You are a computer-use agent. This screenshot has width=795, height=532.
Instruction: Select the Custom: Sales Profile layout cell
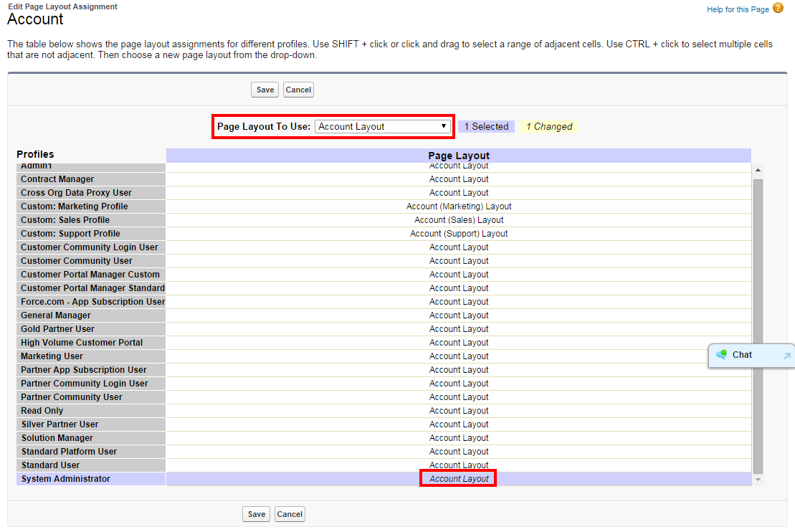tap(459, 220)
